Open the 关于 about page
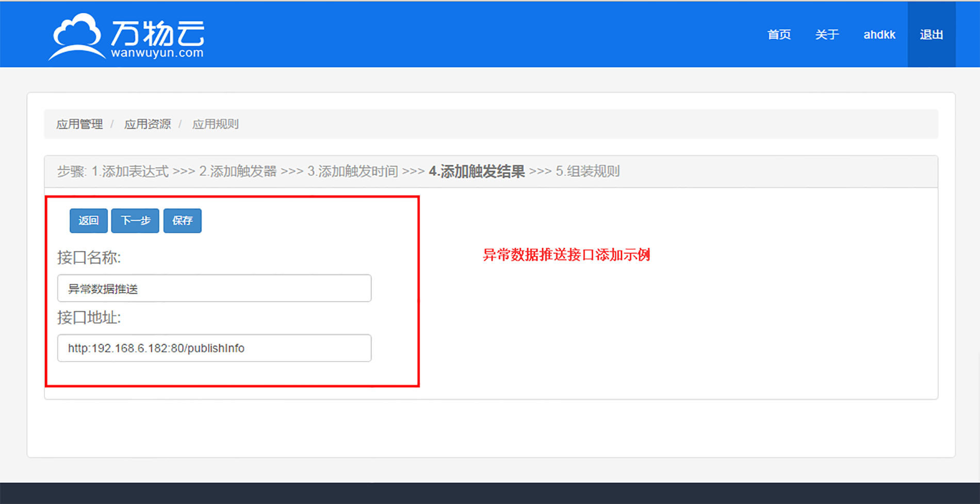The width and height of the screenshot is (980, 504). point(827,35)
